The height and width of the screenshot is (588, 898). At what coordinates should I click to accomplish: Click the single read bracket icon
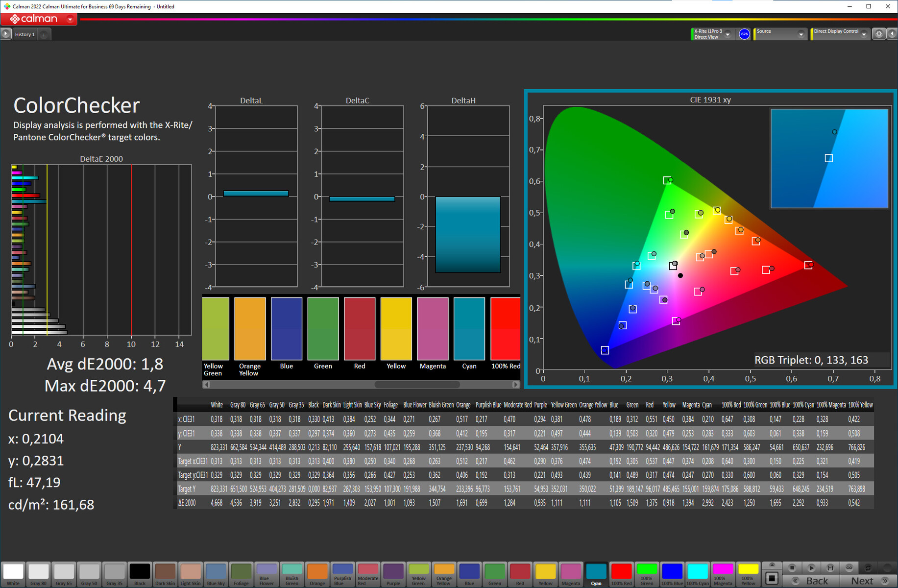click(830, 567)
